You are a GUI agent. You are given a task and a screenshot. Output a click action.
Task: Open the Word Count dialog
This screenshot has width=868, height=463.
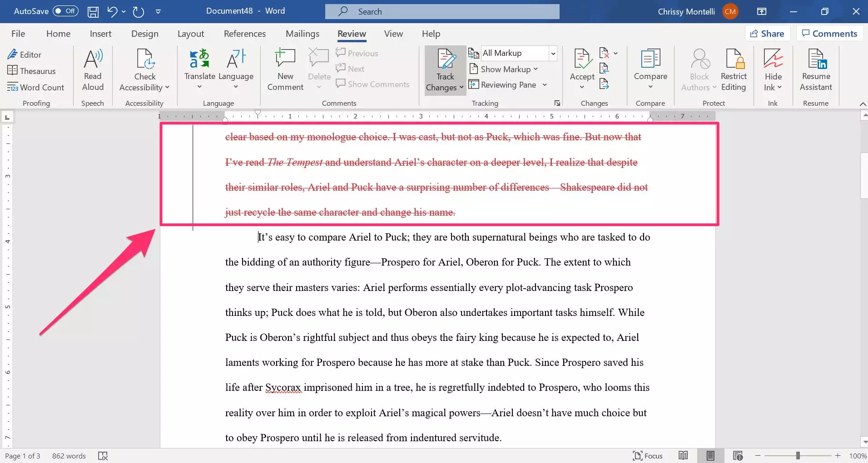click(36, 87)
